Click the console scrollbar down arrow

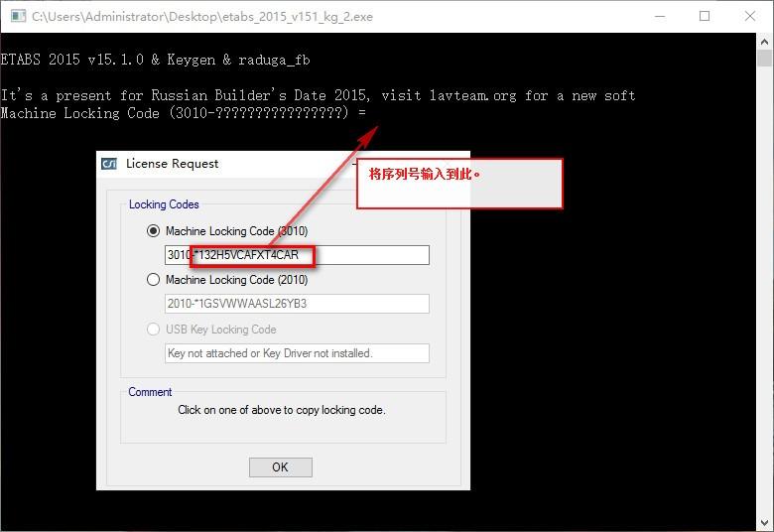[765, 522]
